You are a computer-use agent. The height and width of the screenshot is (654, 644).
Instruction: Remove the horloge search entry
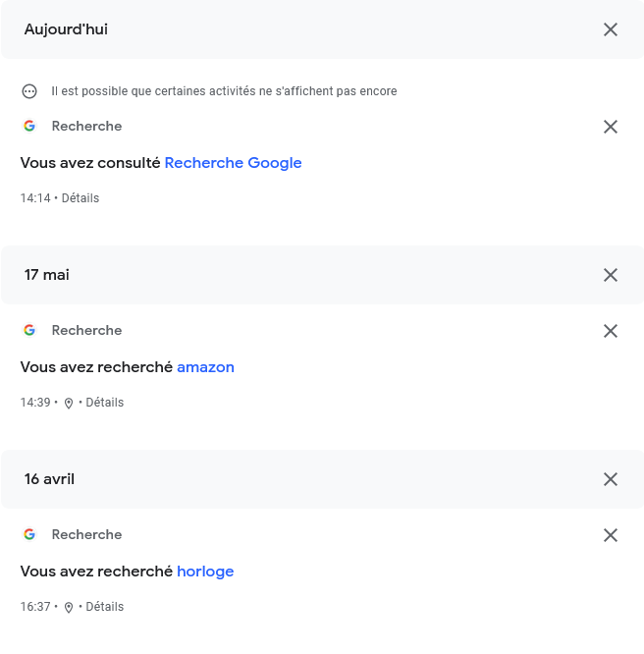tap(611, 535)
